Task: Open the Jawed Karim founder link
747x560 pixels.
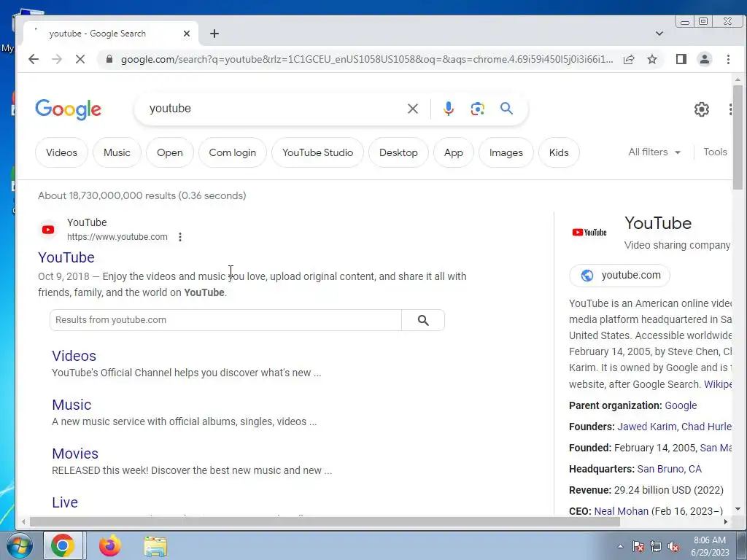Action: click(646, 426)
